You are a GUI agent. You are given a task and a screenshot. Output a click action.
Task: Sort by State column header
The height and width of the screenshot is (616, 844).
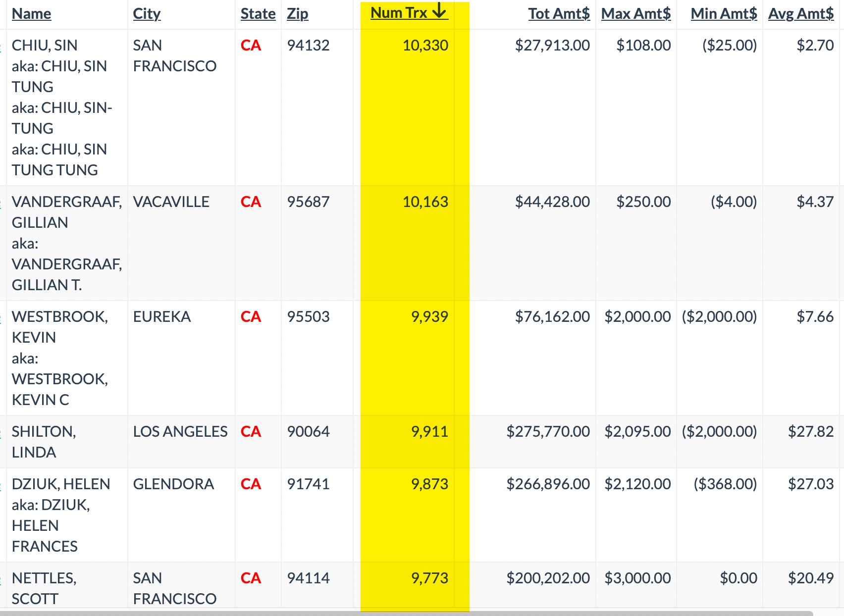[x=258, y=14]
